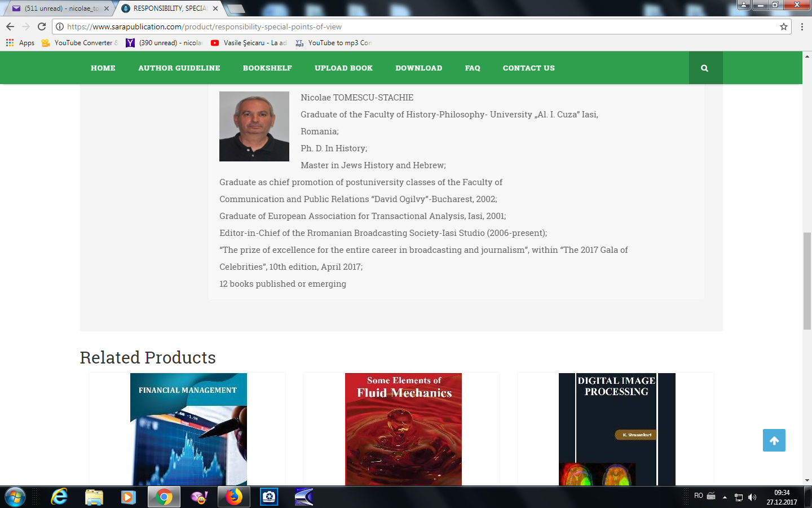Viewport: 812px width, 508px height.
Task: Click the volume speaker icon in system tray
Action: pos(752,497)
